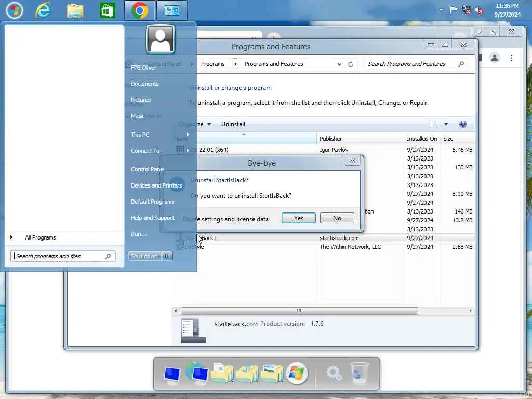Close the Bye-bye dialog
The height and width of the screenshot is (399, 532).
tap(353, 161)
